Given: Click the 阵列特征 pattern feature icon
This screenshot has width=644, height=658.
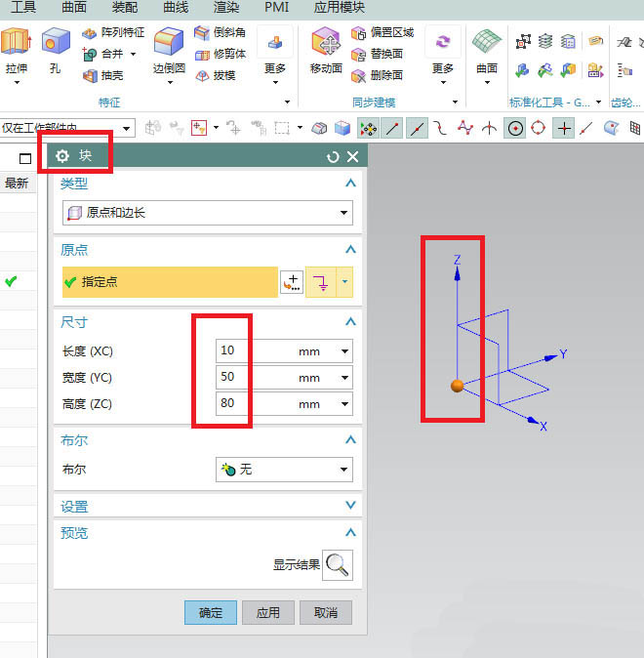Looking at the screenshot, I should pos(89,33).
